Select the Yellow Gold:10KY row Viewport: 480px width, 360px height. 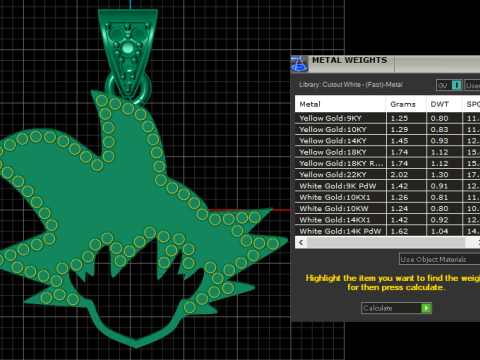(x=387, y=129)
